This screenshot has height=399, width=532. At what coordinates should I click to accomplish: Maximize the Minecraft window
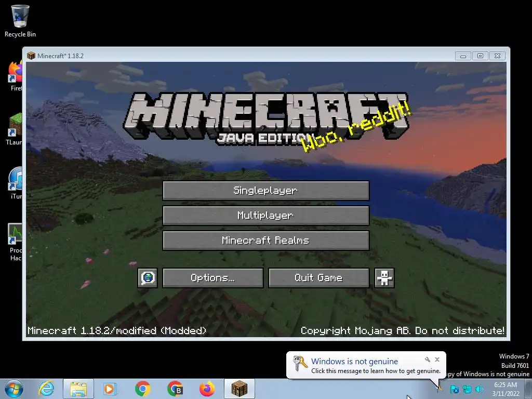pos(480,56)
